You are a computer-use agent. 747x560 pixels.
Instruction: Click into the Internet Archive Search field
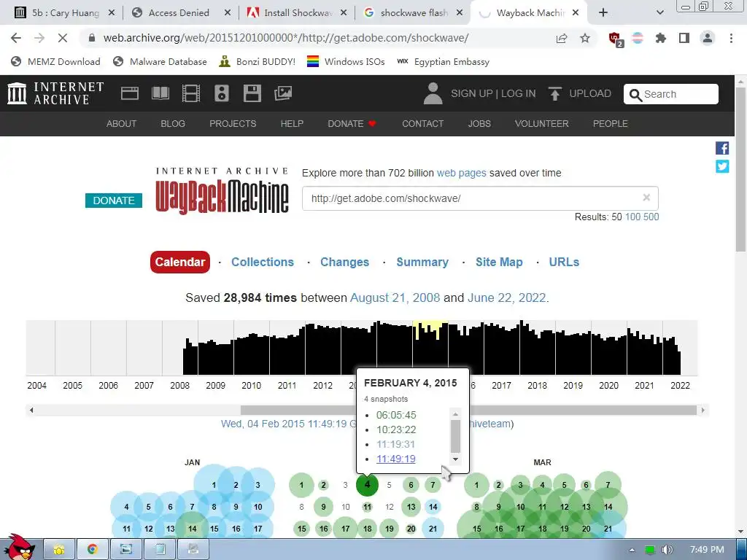[671, 94]
